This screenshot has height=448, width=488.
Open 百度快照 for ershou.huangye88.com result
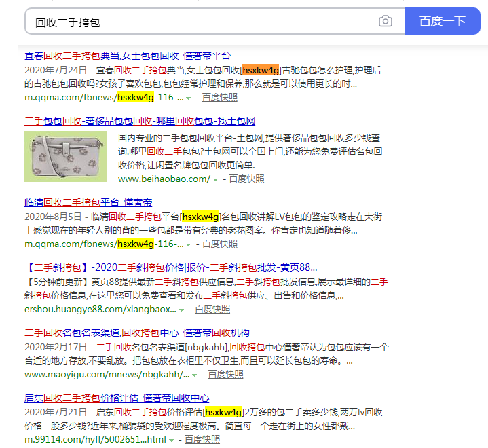click(x=212, y=309)
